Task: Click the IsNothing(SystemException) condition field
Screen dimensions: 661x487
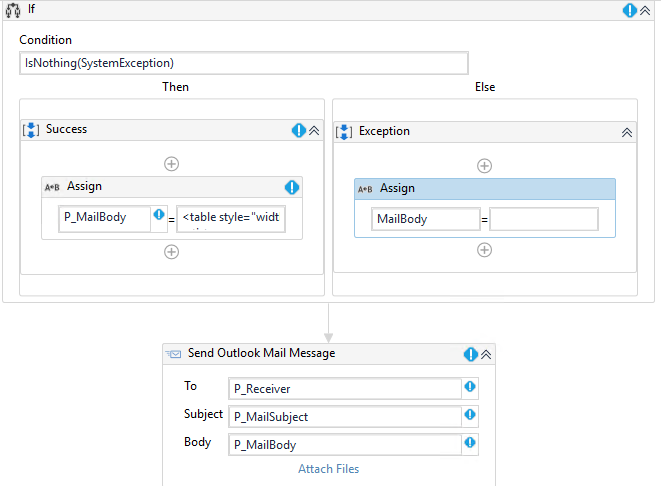Action: point(244,63)
